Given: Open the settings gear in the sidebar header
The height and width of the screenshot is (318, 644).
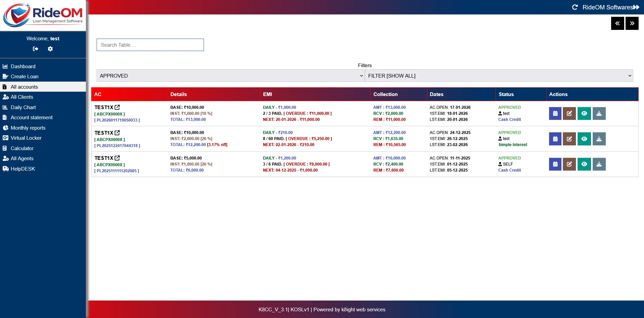Looking at the screenshot, I should coord(50,49).
